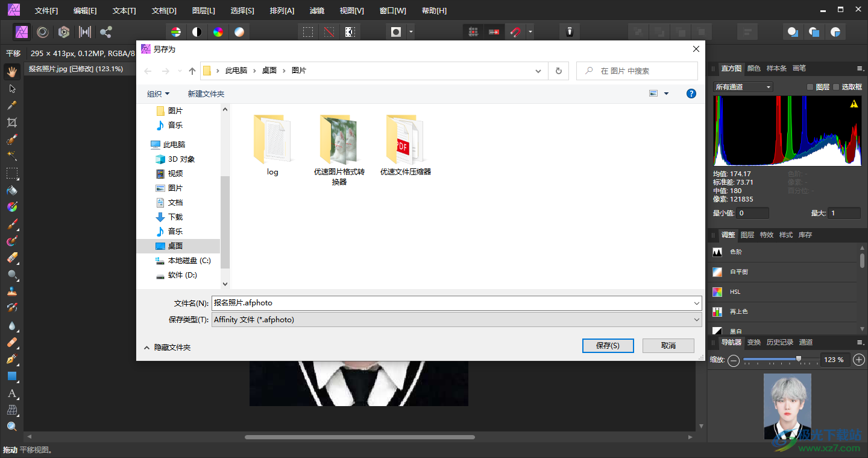
Task: Click the up-one-level arrow in dialog
Action: (192, 71)
